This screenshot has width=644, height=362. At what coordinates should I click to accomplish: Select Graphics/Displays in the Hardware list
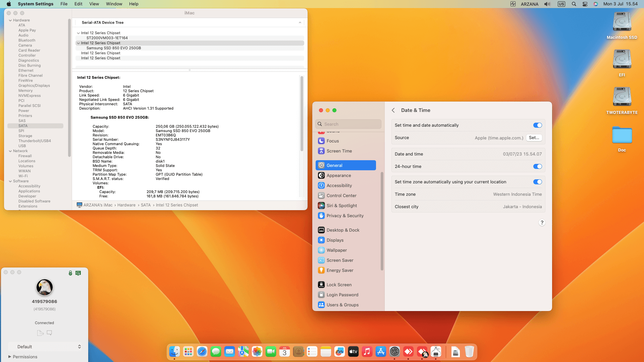pyautogui.click(x=34, y=86)
